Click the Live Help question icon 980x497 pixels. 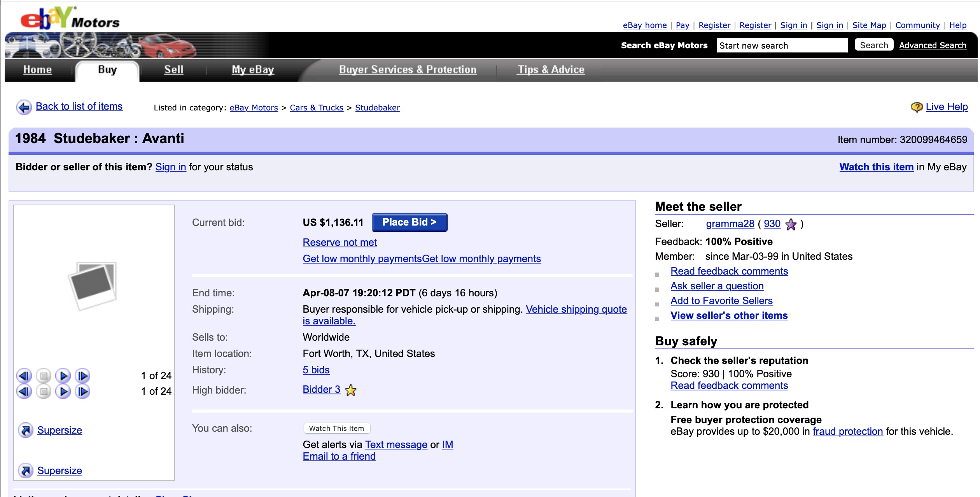coord(917,107)
